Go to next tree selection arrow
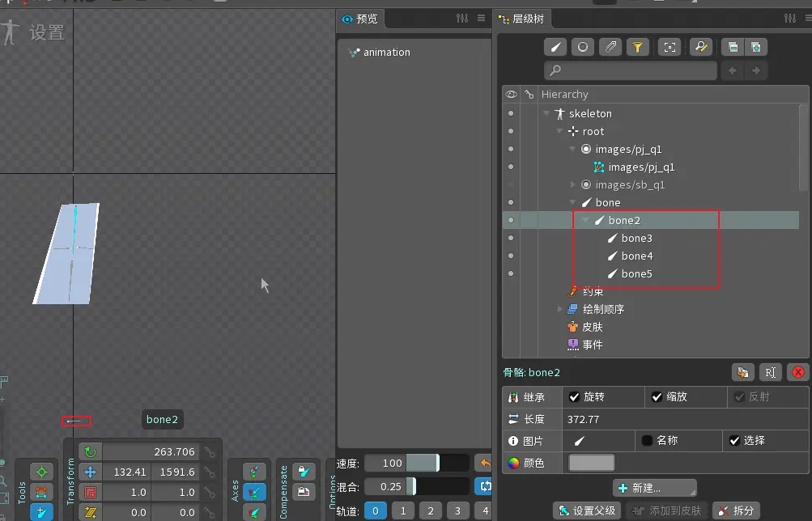 [x=756, y=70]
